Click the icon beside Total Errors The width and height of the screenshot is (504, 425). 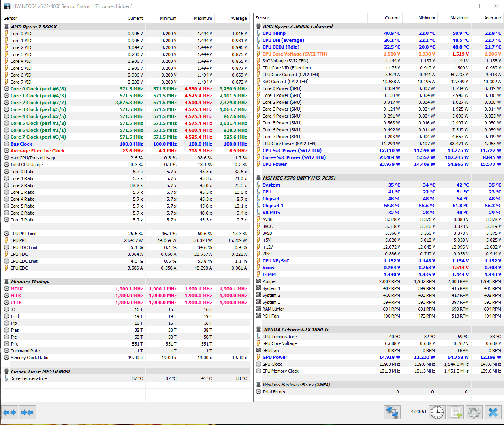[258, 392]
